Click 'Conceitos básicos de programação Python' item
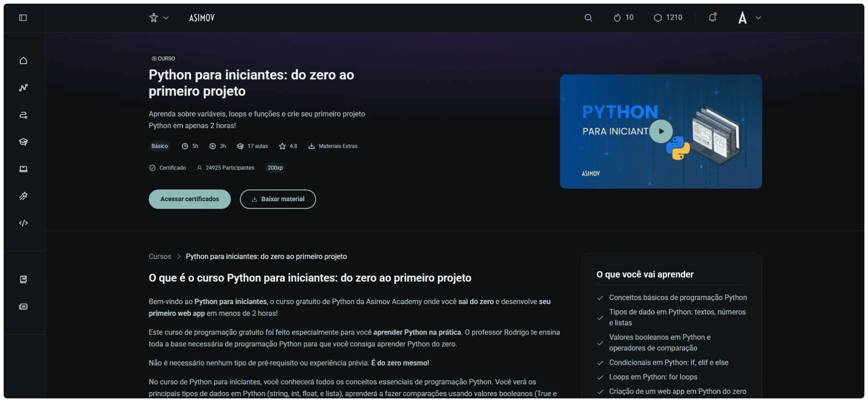Viewport: 868px width, 402px height. [678, 297]
